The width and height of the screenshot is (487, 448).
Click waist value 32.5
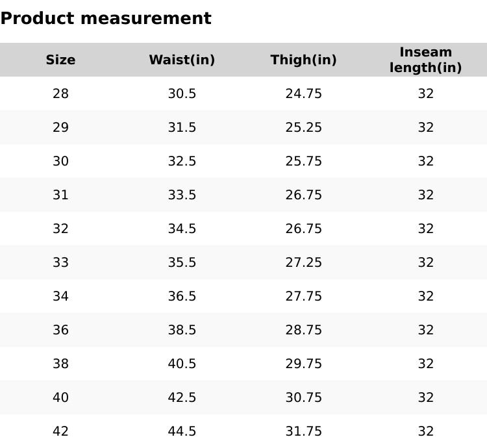click(x=182, y=161)
